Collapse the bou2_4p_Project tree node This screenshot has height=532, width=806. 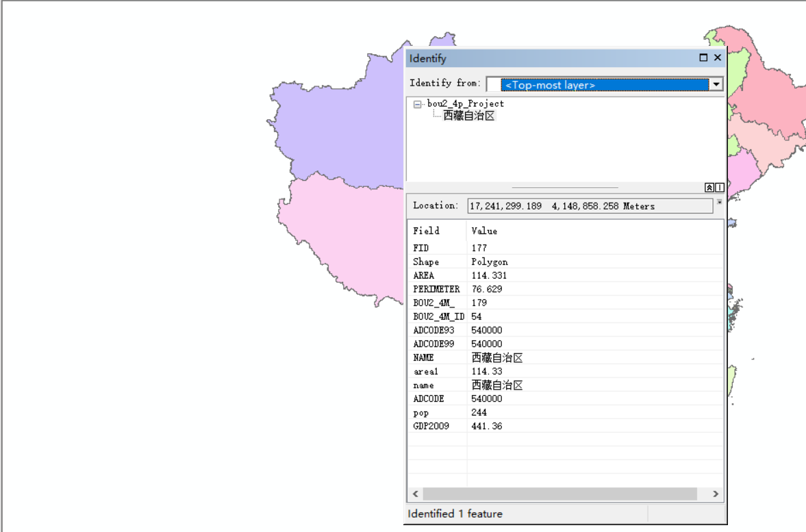(416, 103)
